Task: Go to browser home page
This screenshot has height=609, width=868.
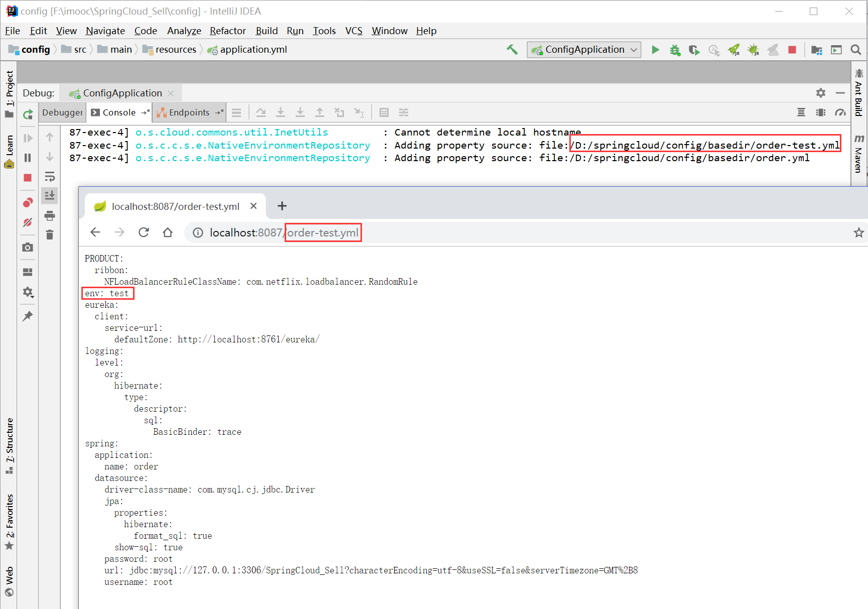Action: coord(168,232)
